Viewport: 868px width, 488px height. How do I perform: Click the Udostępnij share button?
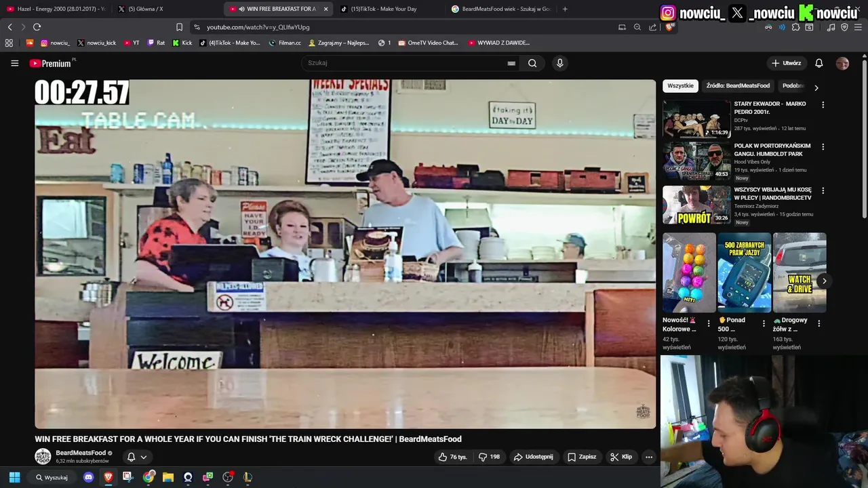point(533,457)
